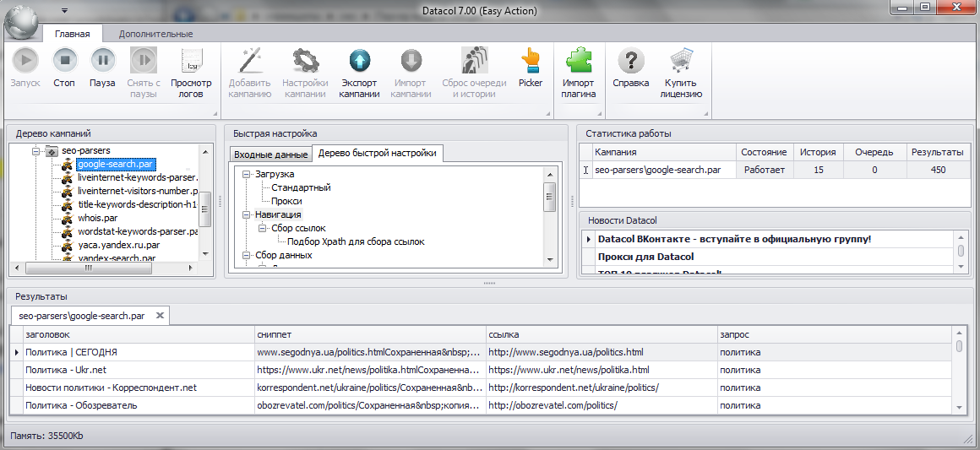Click Память: 35500Kb status bar text
980x450 pixels.
click(x=46, y=436)
